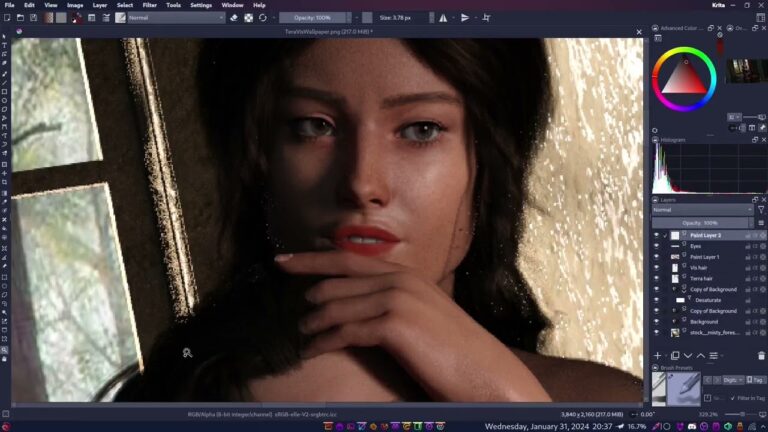Open the brush preset tag dropdown
The height and width of the screenshot is (432, 768).
(x=733, y=380)
